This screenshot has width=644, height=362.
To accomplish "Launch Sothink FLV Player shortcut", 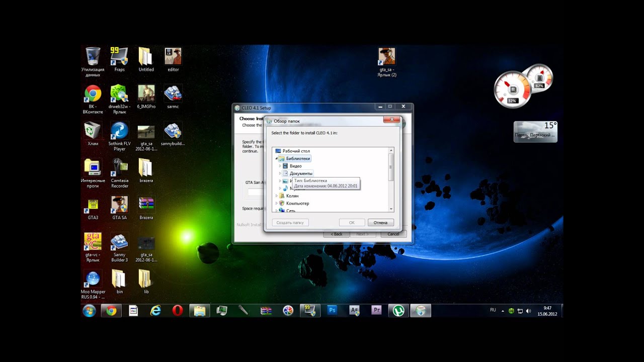I will point(119,136).
